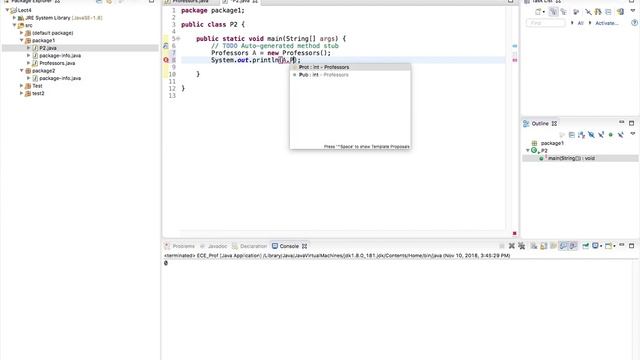Select Professors.java in Package Explorer
Viewport: 640px width, 360px height.
point(57,63)
